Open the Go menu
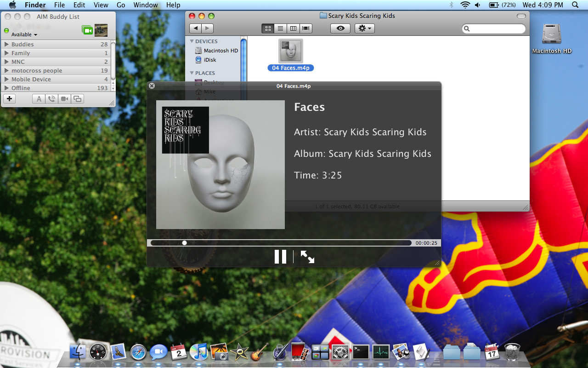The height and width of the screenshot is (368, 588). coord(121,5)
